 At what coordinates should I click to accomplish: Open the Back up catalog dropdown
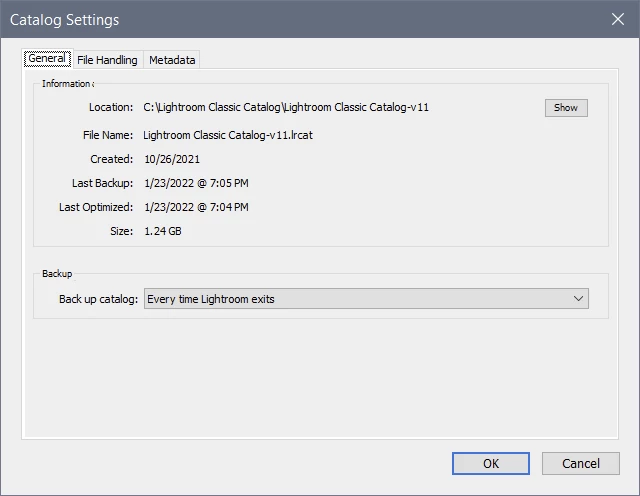click(366, 299)
